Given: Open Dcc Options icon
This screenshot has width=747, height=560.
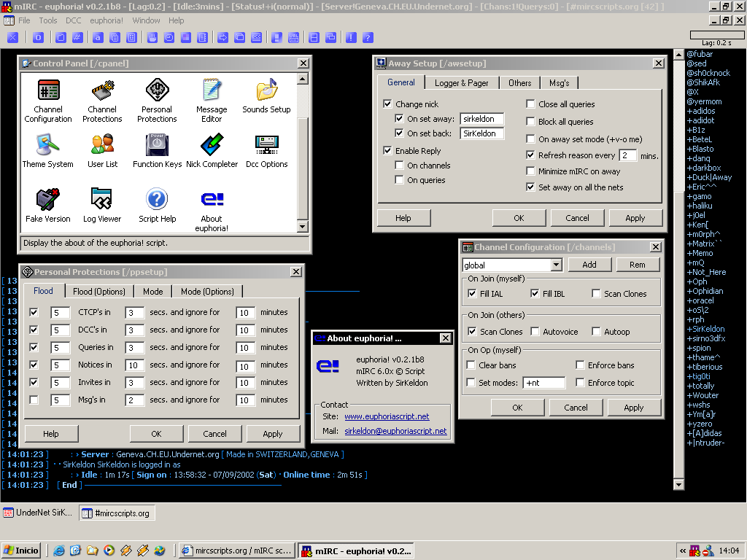Looking at the screenshot, I should (x=267, y=150).
